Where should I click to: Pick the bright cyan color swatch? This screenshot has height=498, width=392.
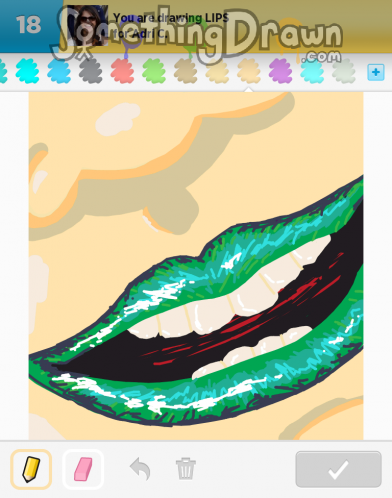pos(27,71)
